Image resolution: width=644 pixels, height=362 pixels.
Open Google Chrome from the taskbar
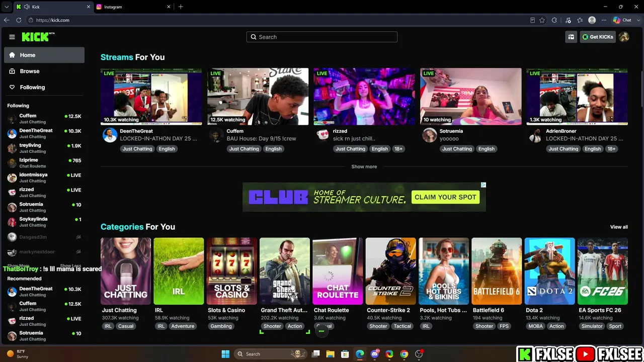coord(404,354)
